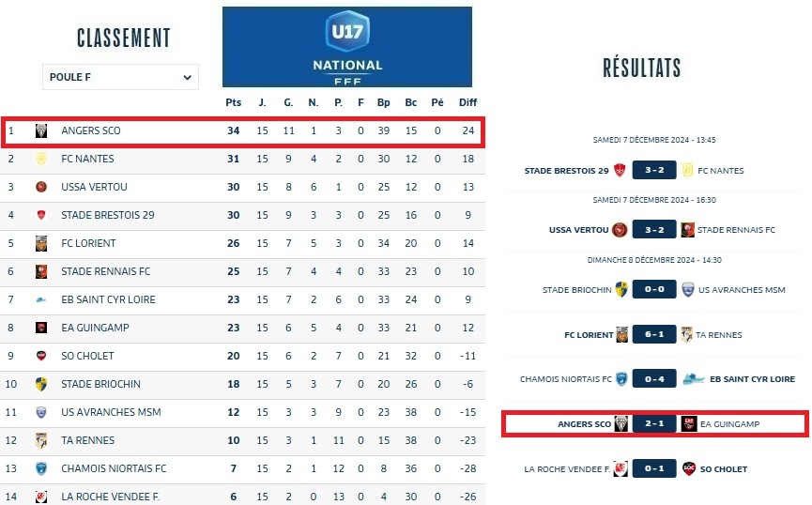Viewport: 812px width, 505px height.
Task: Click the Pts column header
Action: click(x=233, y=102)
